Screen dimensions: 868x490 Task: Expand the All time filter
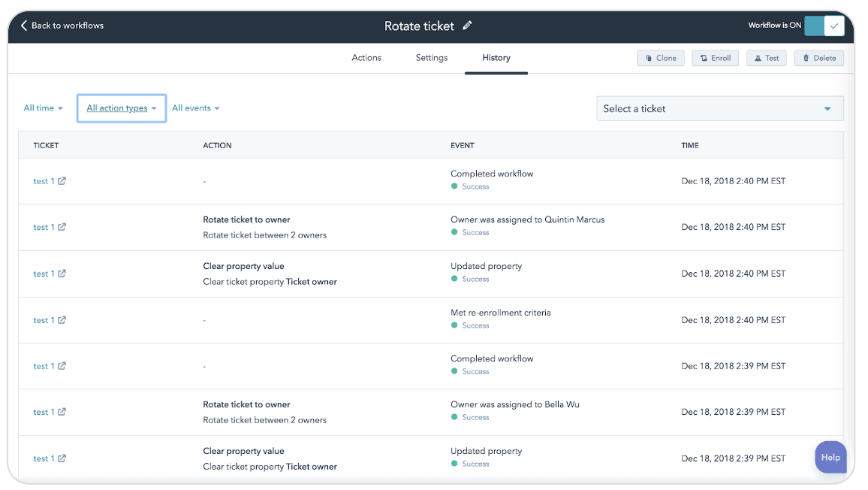pos(44,108)
